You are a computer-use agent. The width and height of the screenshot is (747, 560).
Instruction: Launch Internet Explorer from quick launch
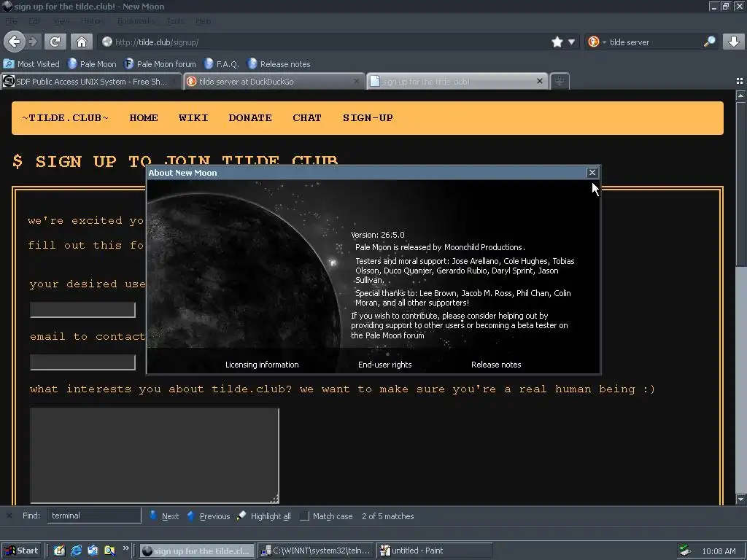click(76, 551)
